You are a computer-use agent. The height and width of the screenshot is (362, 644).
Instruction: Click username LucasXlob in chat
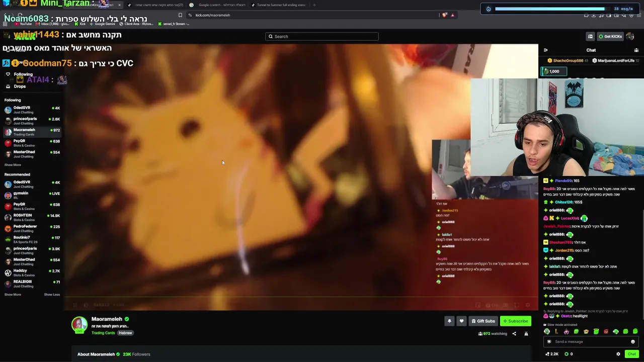pyautogui.click(x=570, y=218)
